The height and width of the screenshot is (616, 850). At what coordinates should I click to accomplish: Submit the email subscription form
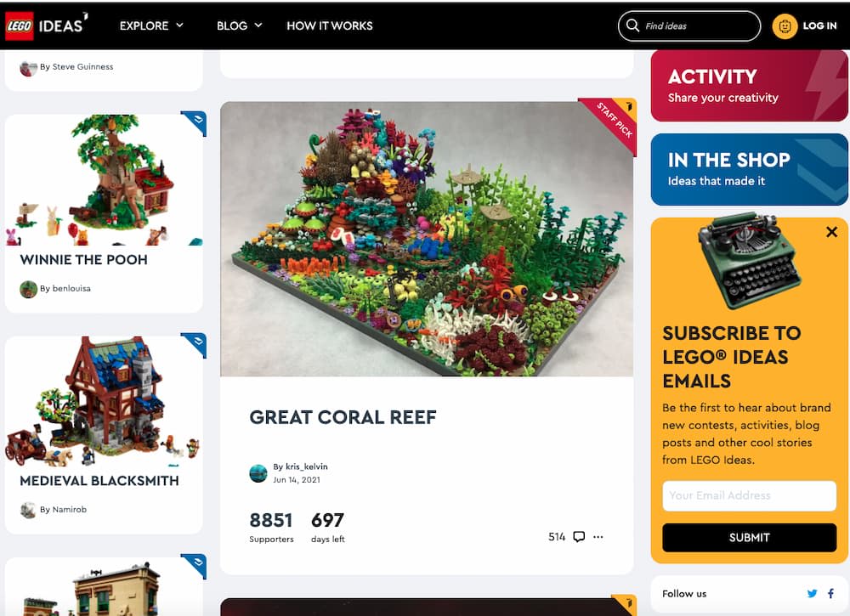749,538
